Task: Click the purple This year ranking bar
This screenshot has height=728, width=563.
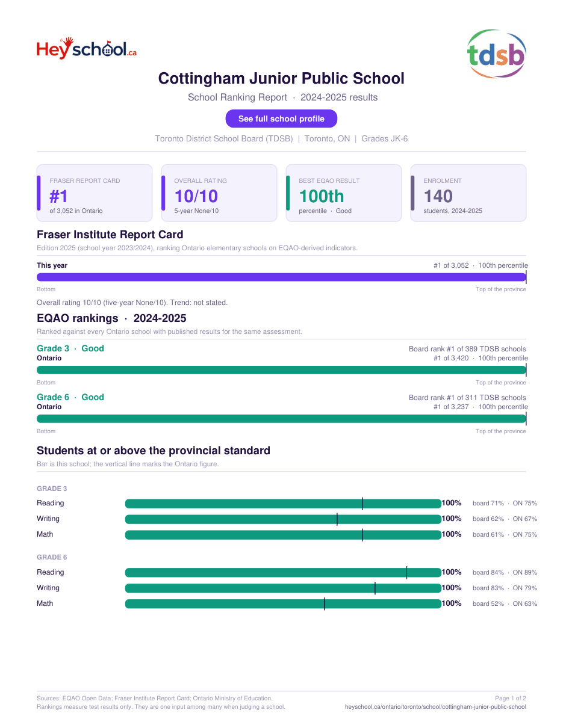Action: (281, 277)
